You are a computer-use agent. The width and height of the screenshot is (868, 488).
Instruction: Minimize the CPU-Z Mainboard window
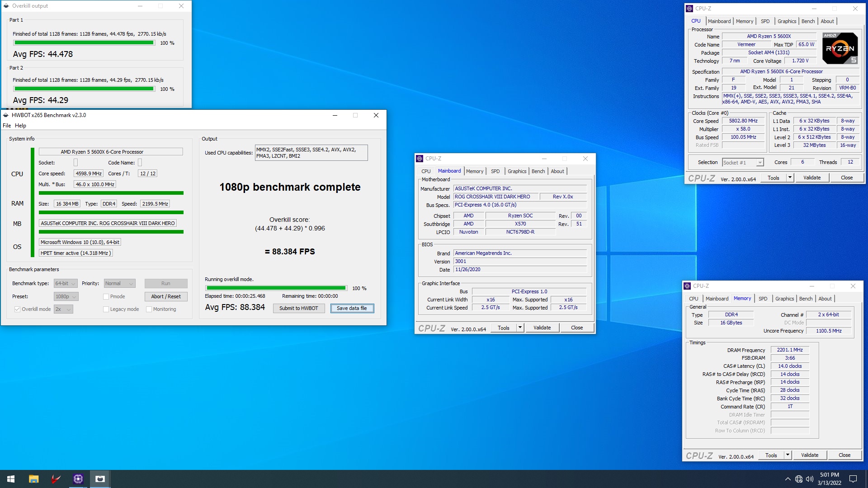(544, 159)
